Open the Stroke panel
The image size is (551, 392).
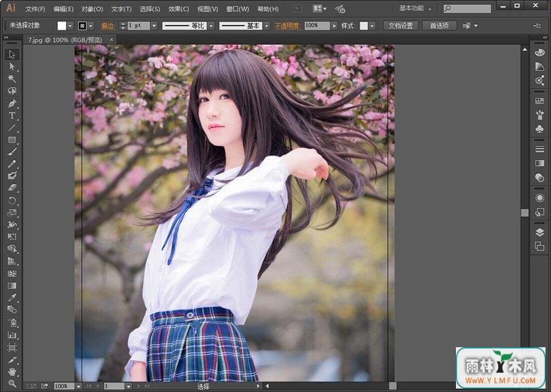click(539, 149)
